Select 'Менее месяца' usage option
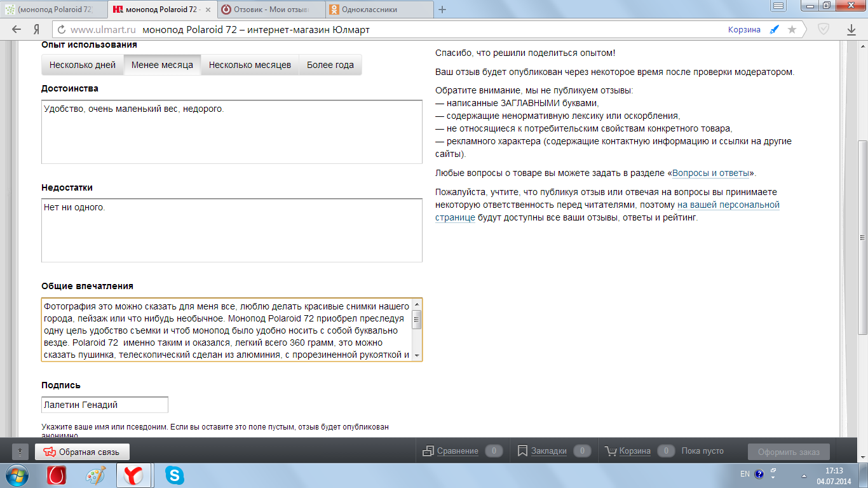This screenshot has height=488, width=868. pos(162,65)
